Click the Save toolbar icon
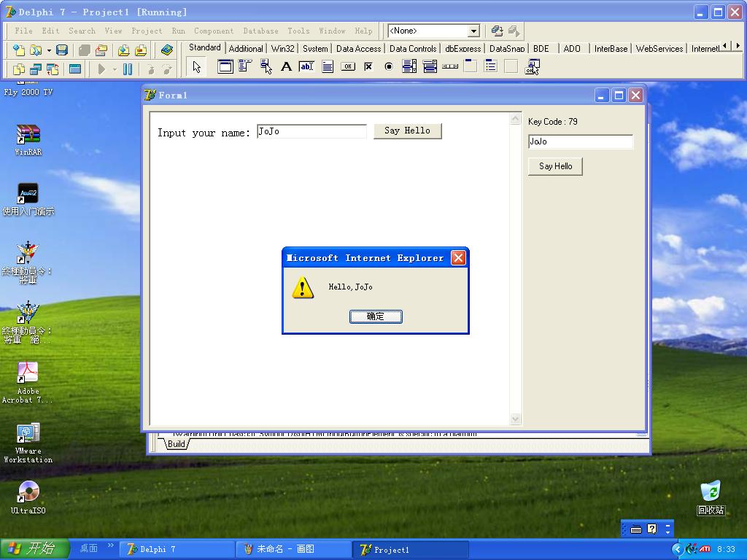 [x=62, y=50]
